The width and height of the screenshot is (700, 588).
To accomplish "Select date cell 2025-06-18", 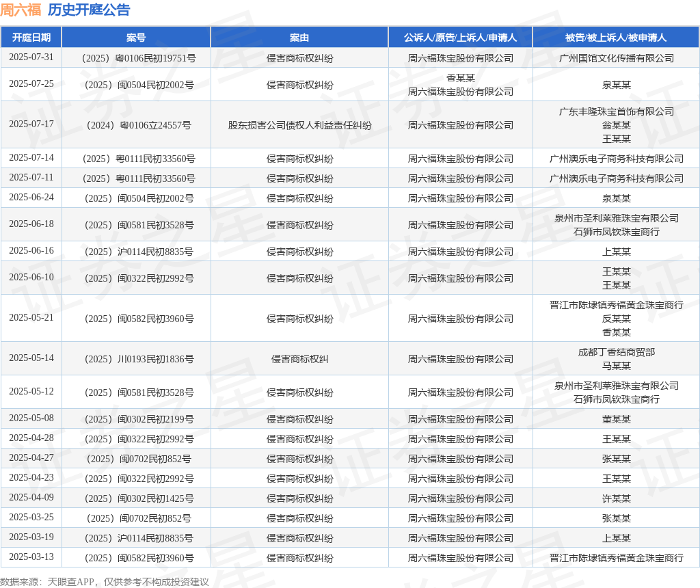I will (x=31, y=224).
